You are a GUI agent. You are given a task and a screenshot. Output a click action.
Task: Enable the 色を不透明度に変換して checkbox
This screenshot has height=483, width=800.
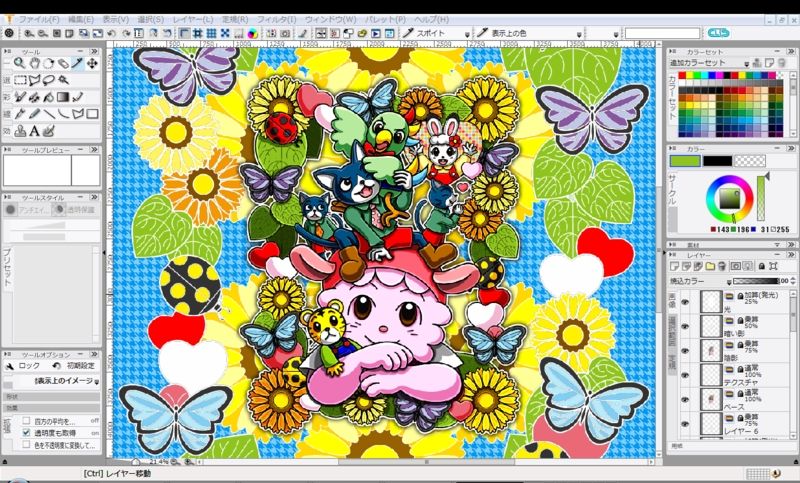coord(27,444)
